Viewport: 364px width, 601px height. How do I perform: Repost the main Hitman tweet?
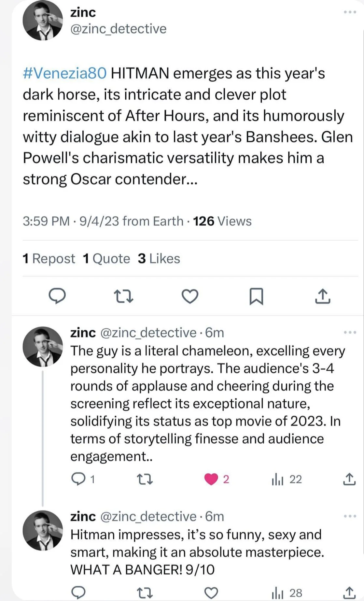tap(124, 296)
